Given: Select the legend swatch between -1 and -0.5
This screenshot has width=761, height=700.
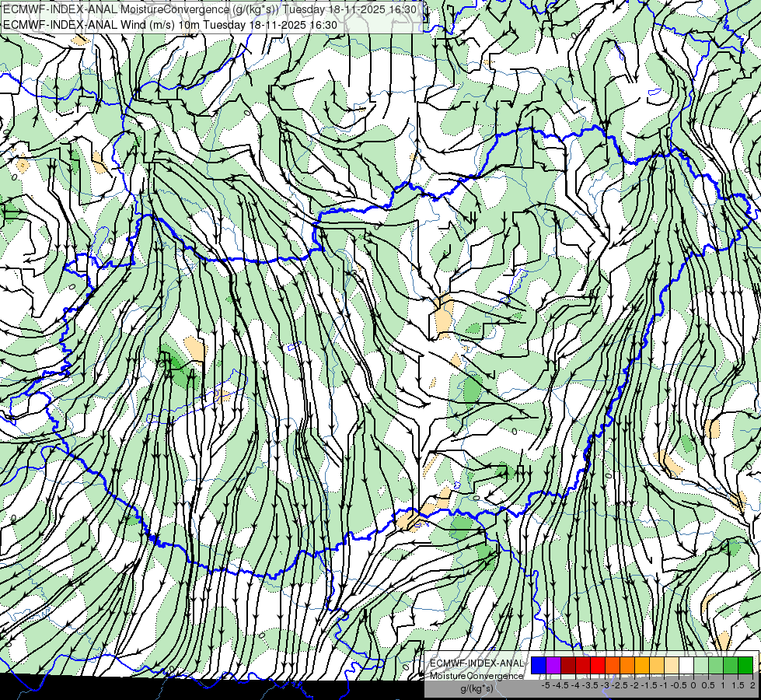Looking at the screenshot, I should pyautogui.click(x=672, y=665).
